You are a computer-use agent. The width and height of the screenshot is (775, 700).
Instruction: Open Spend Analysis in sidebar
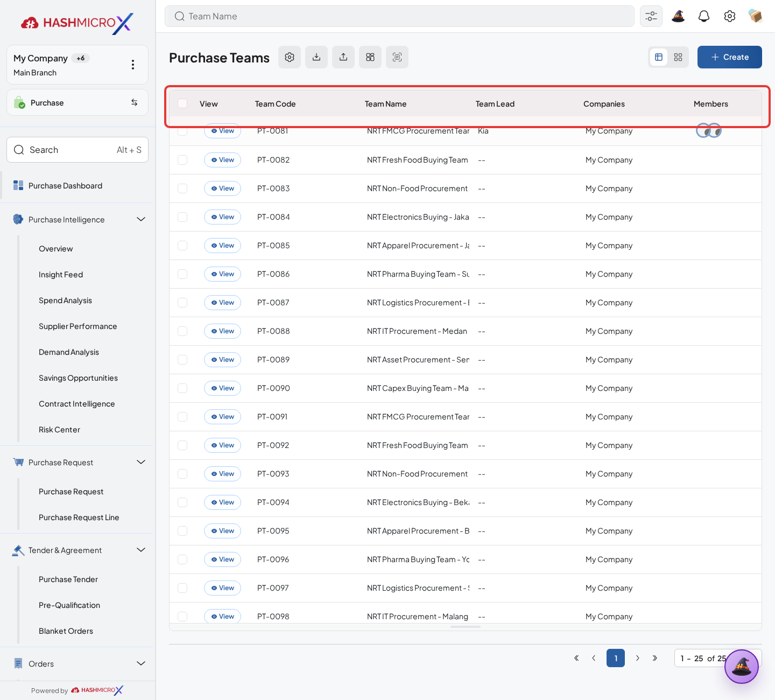pyautogui.click(x=65, y=300)
